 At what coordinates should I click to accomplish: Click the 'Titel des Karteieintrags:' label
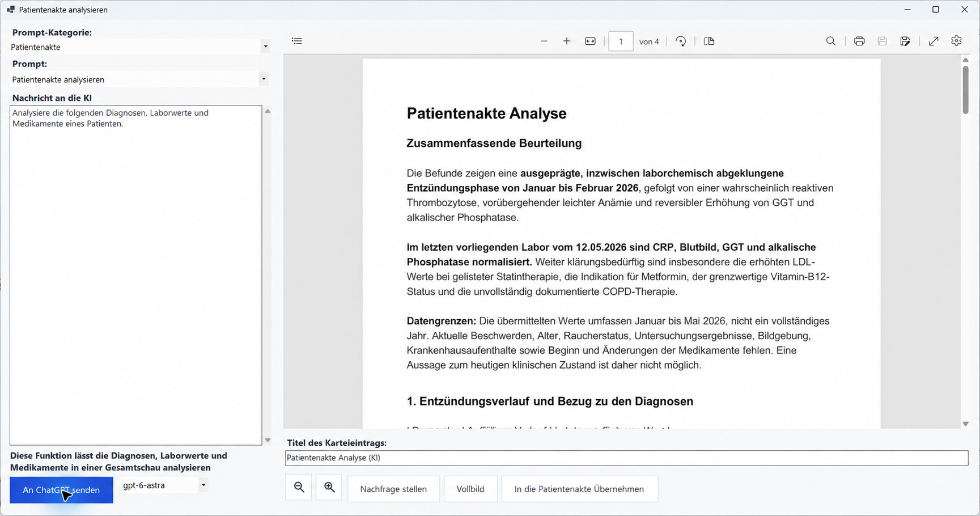(x=337, y=443)
